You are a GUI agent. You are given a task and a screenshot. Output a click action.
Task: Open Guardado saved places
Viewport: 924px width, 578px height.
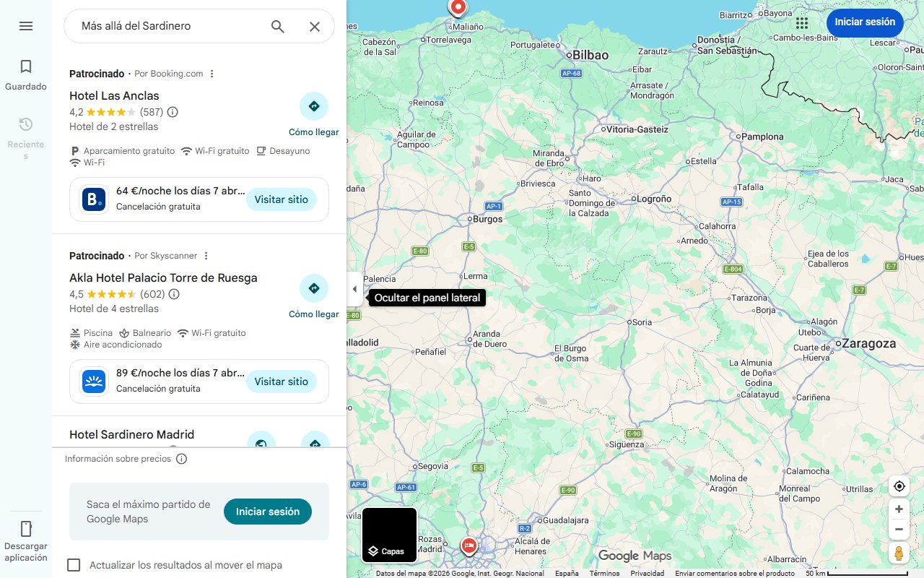tap(26, 74)
